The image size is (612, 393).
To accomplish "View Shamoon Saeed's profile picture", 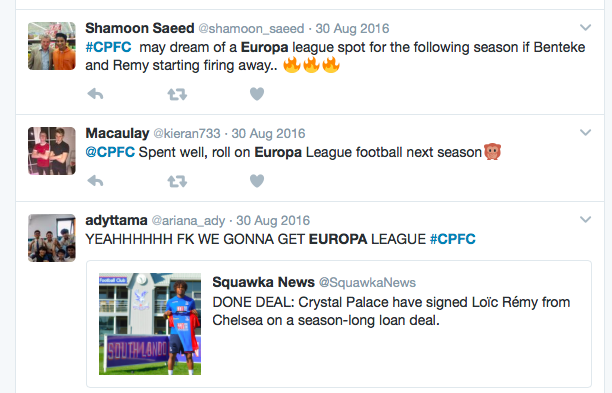I will (x=52, y=46).
